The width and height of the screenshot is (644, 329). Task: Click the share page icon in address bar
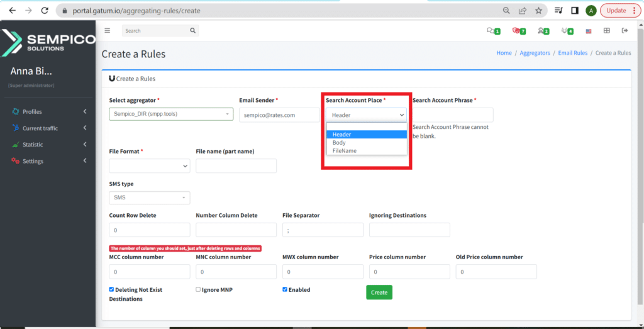click(523, 11)
